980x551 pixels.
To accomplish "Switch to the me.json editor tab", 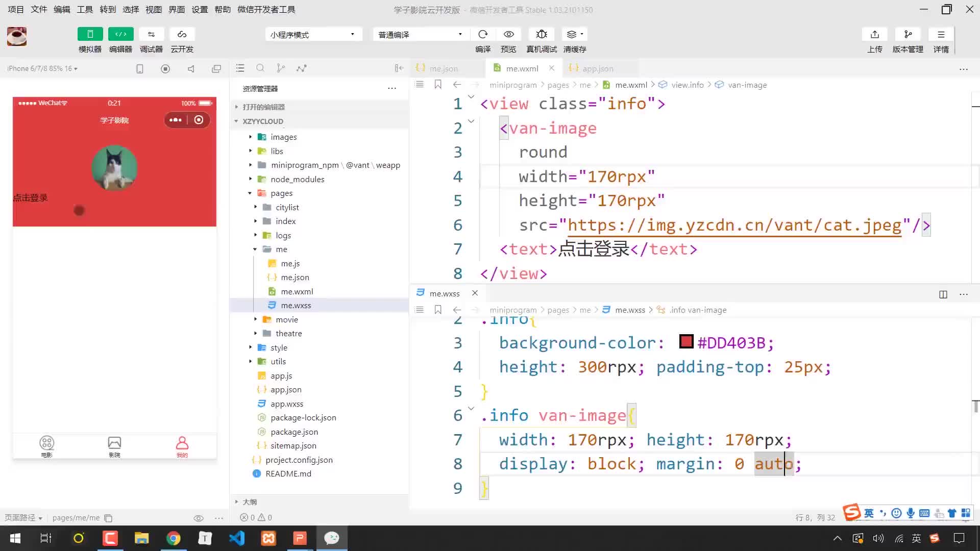I will [443, 68].
